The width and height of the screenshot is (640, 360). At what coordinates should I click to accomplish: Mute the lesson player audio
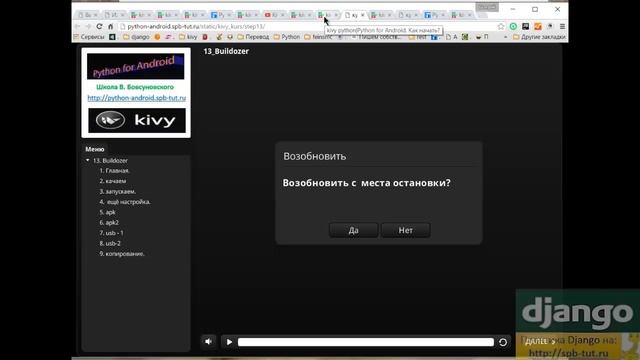coord(209,342)
